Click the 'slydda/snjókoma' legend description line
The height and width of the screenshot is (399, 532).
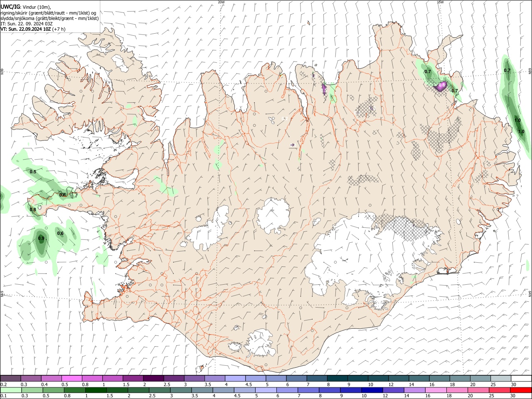49,18
